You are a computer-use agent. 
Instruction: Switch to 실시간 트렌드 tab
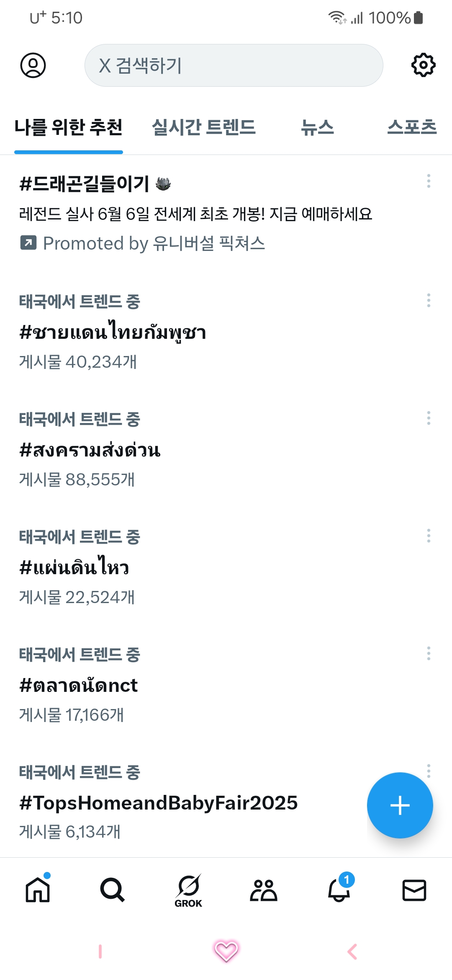click(x=203, y=127)
